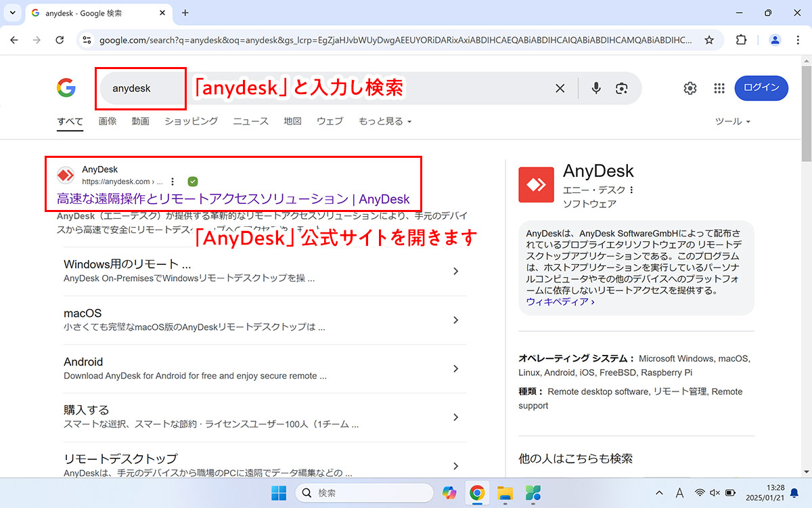Image resolution: width=812 pixels, height=508 pixels.
Task: Click the taskbar 検索 box
Action: pyautogui.click(x=364, y=492)
